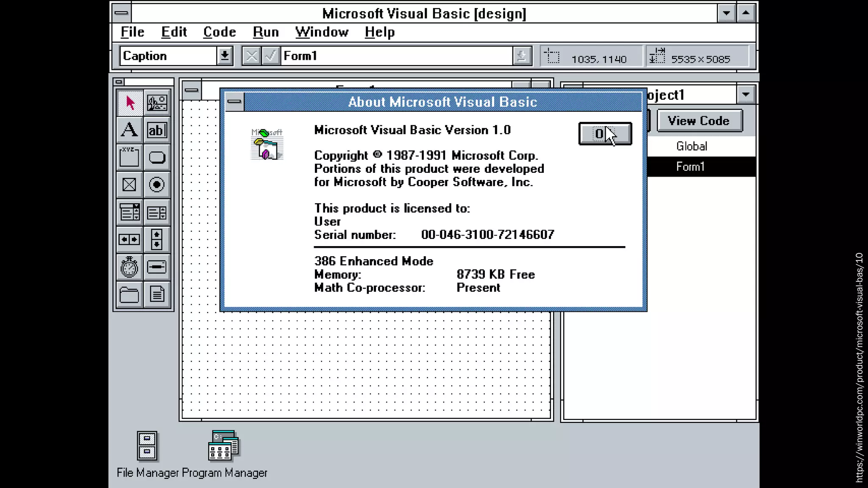This screenshot has height=488, width=868.
Task: Open the Help menu
Action: pos(380,32)
